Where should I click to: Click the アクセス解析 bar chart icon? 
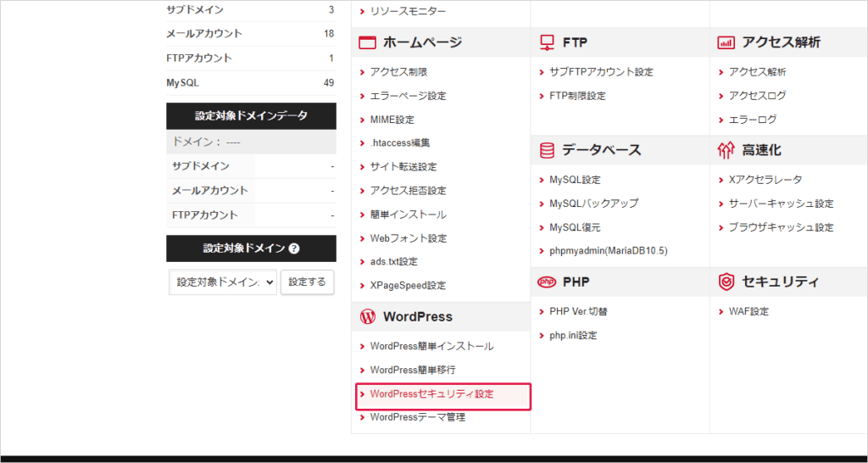click(726, 42)
